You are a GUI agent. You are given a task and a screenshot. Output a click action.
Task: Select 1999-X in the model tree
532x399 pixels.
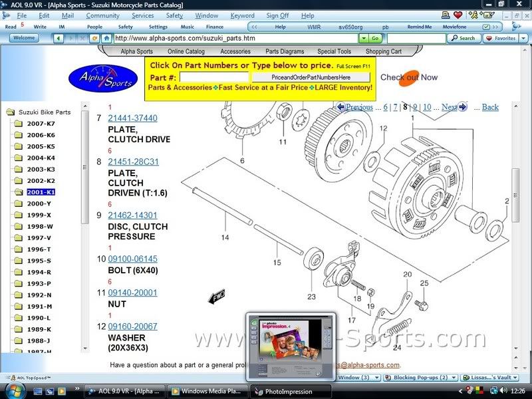point(40,215)
